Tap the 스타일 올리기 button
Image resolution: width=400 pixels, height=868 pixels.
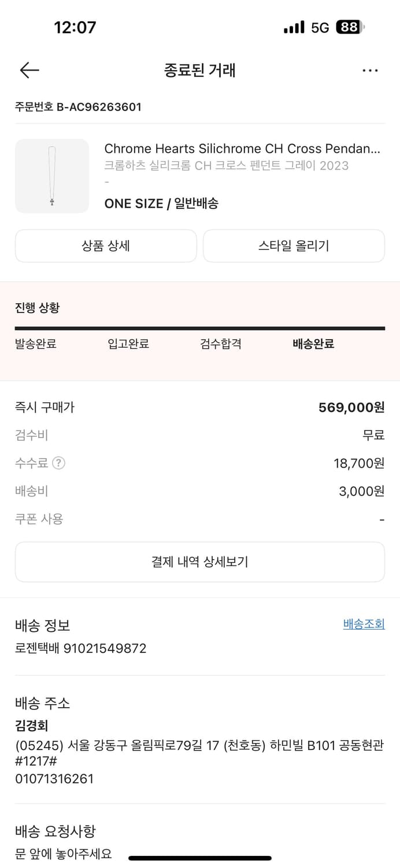pos(294,245)
